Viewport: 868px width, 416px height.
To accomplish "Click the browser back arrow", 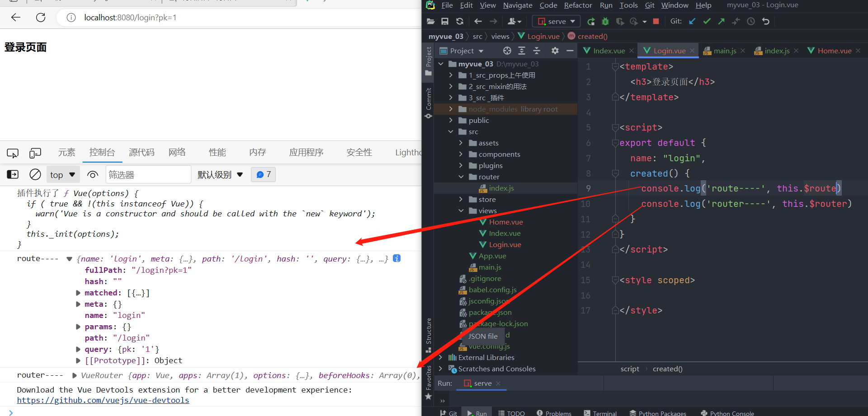I will click(x=16, y=18).
